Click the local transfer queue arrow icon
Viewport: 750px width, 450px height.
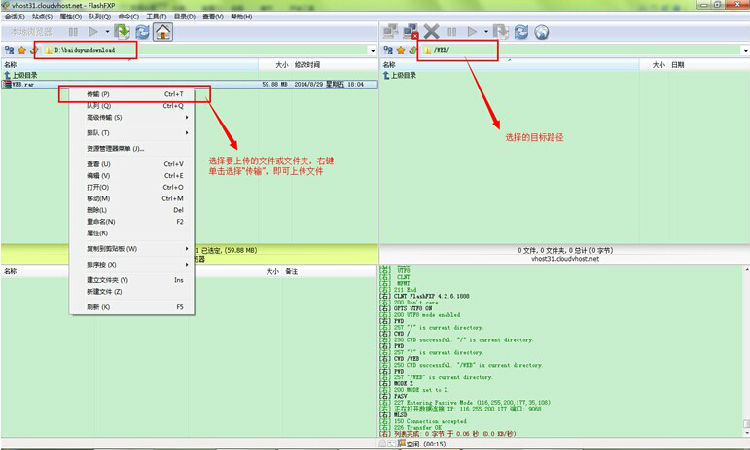click(x=121, y=31)
